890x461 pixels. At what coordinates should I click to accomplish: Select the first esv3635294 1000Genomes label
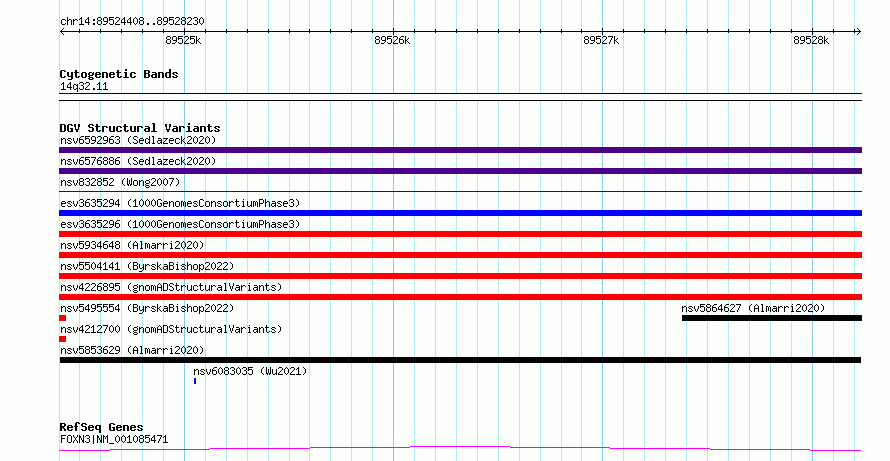coord(180,203)
